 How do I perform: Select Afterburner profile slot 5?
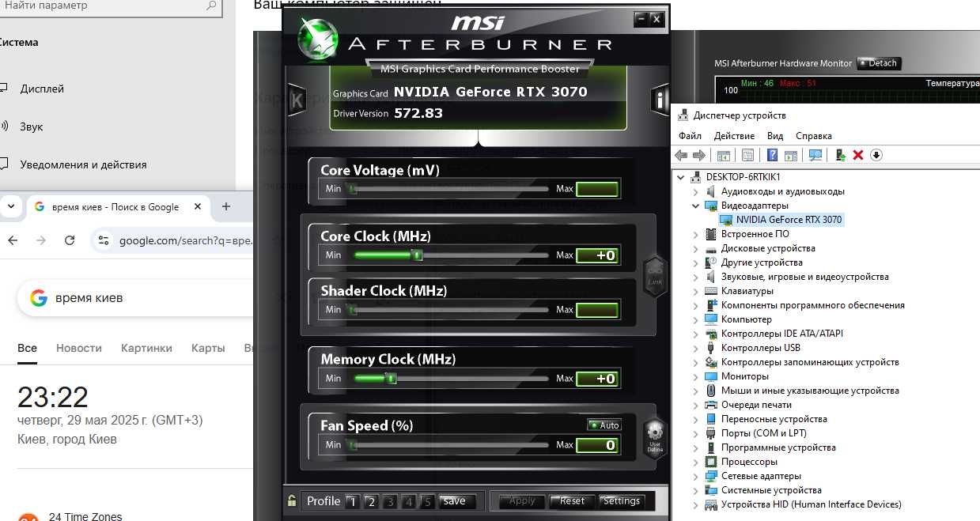tap(428, 501)
